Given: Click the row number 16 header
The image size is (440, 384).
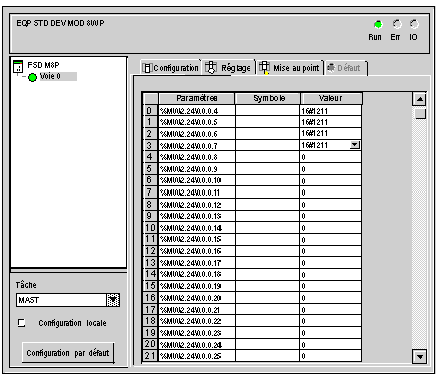Looking at the screenshot, I should coord(150,298).
